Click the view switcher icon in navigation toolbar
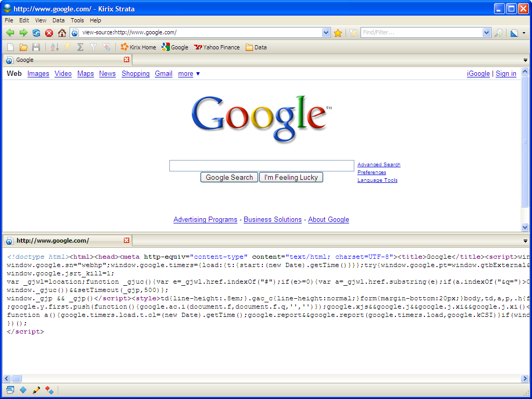The image size is (532, 399). (x=514, y=33)
